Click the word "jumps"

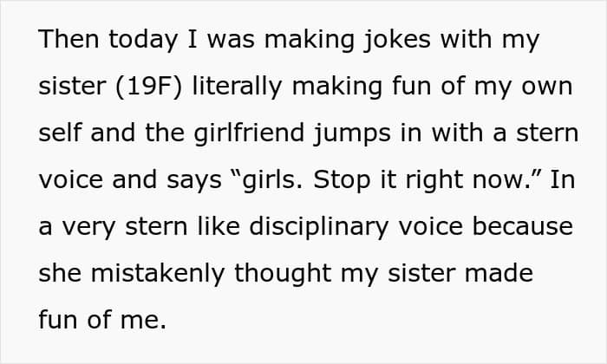tap(352, 133)
